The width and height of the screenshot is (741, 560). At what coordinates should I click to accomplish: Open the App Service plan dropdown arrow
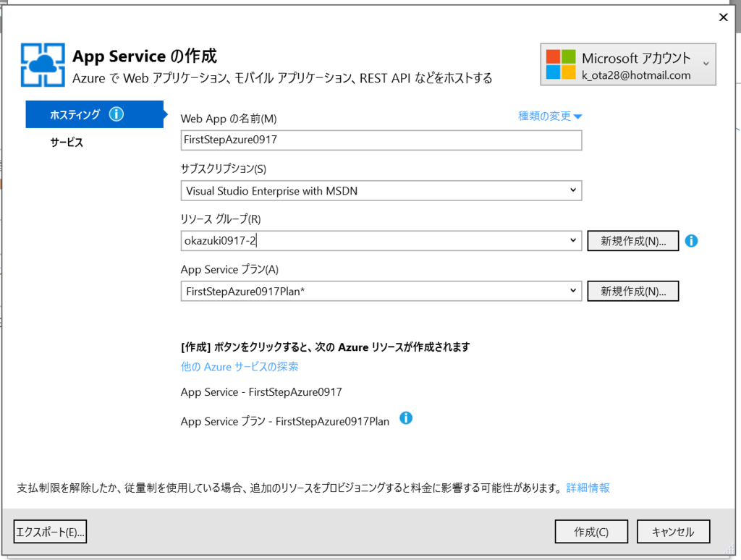pos(573,291)
